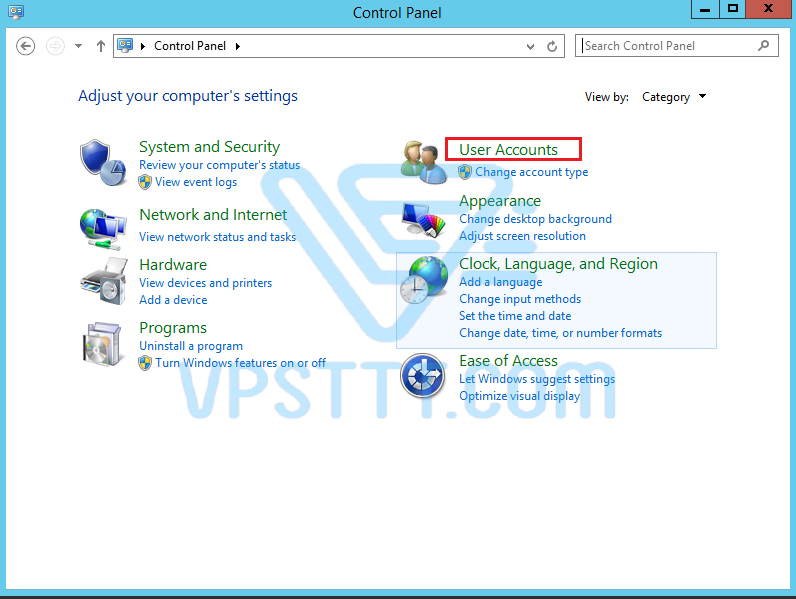This screenshot has height=599, width=796.
Task: Refresh the address bar view
Action: pos(552,46)
